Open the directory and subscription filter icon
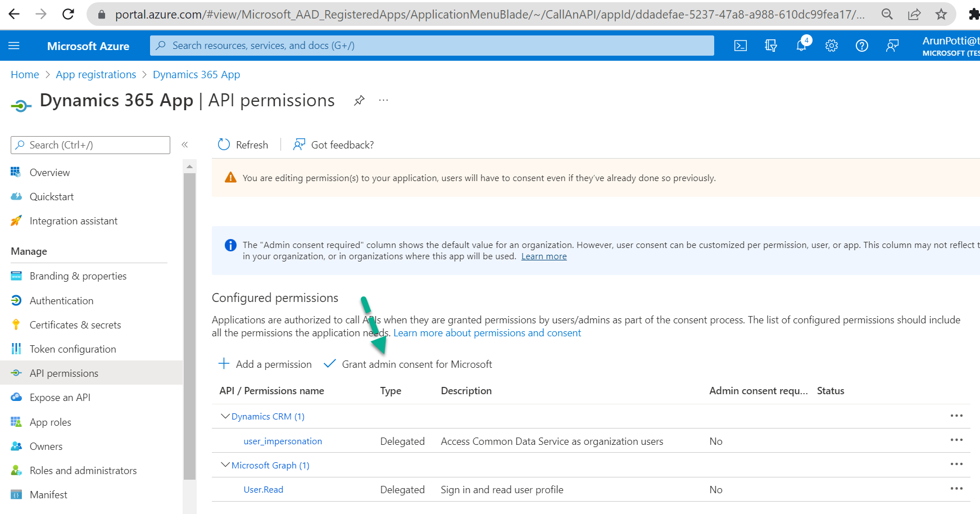 coord(770,46)
